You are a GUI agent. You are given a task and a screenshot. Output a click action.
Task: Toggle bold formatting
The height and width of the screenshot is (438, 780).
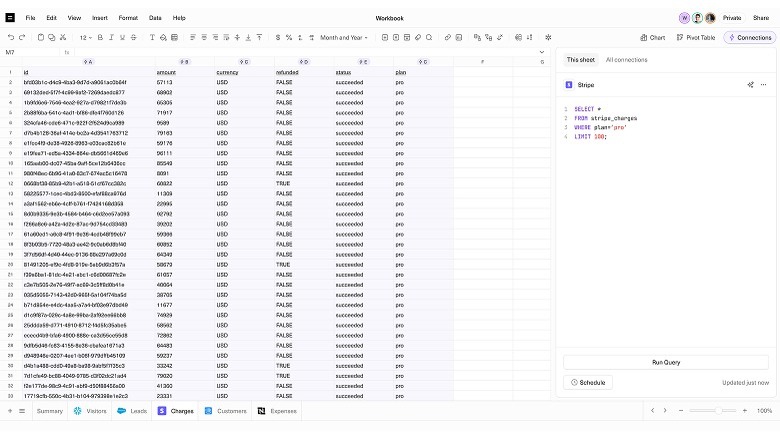tap(100, 37)
